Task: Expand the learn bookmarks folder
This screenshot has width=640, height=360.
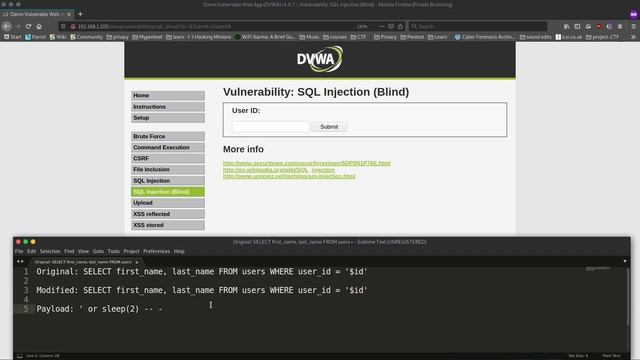Action: (175, 37)
